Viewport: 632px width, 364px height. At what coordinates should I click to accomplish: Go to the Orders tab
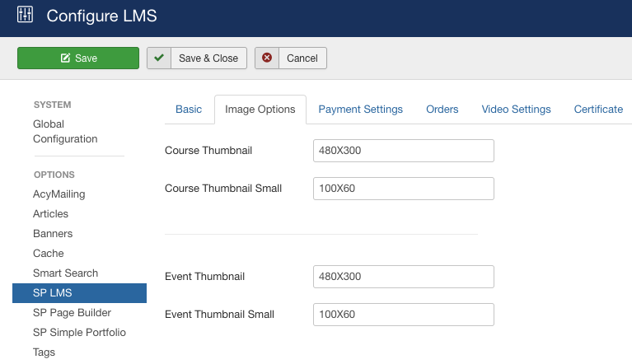[x=442, y=110]
